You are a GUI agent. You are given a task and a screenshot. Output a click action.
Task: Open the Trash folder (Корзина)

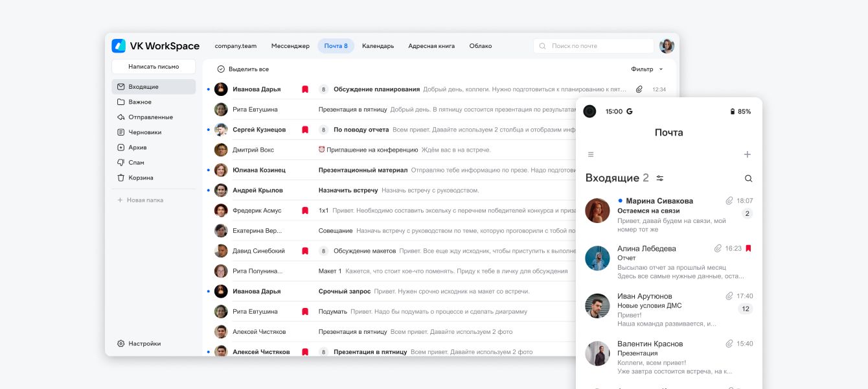pos(140,178)
